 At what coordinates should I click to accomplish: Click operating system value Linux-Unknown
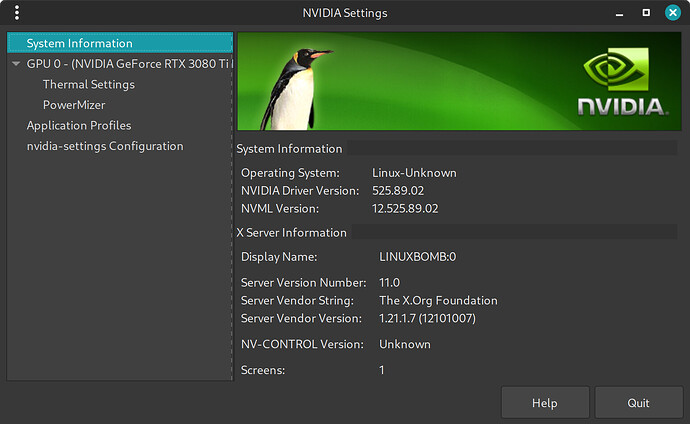[414, 173]
